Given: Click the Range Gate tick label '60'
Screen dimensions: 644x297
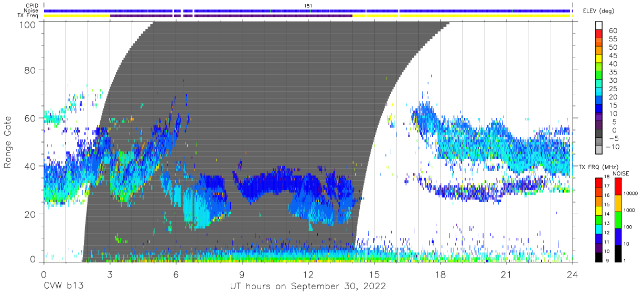Looking at the screenshot, I should [31, 118].
